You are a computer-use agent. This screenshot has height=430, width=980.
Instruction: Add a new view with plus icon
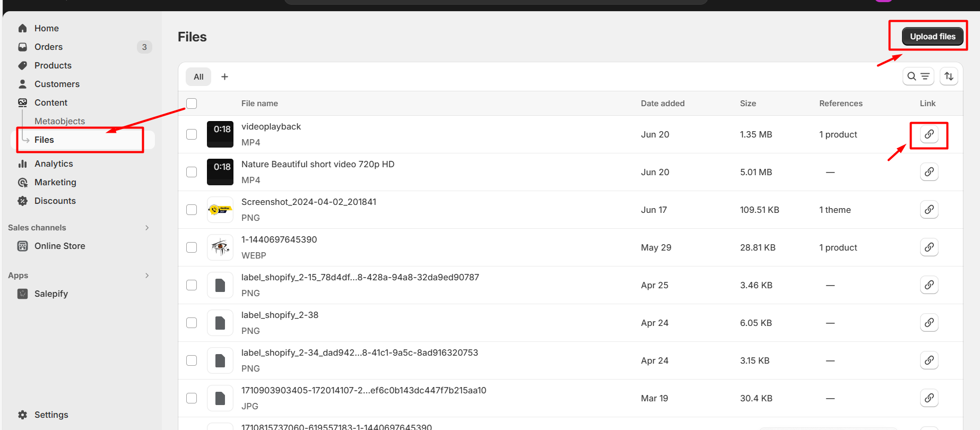tap(225, 77)
